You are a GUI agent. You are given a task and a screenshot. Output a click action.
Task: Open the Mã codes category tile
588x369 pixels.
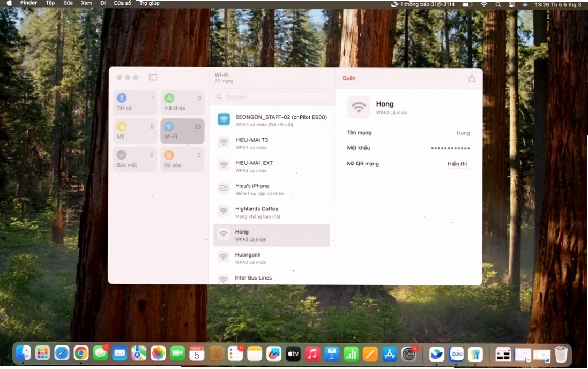click(135, 131)
